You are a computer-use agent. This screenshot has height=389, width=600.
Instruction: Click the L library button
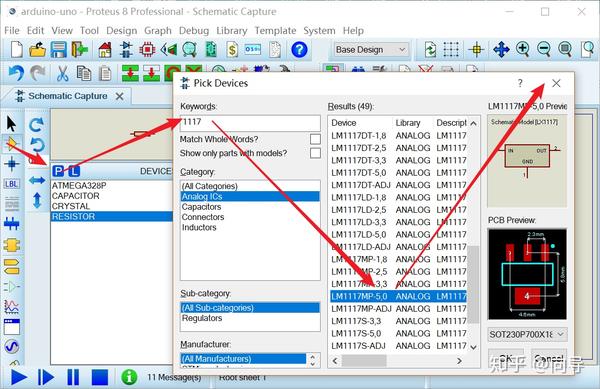tap(74, 171)
